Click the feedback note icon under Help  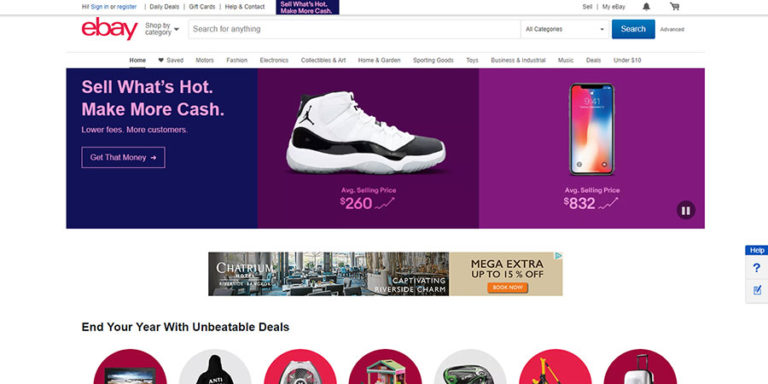pos(757,290)
